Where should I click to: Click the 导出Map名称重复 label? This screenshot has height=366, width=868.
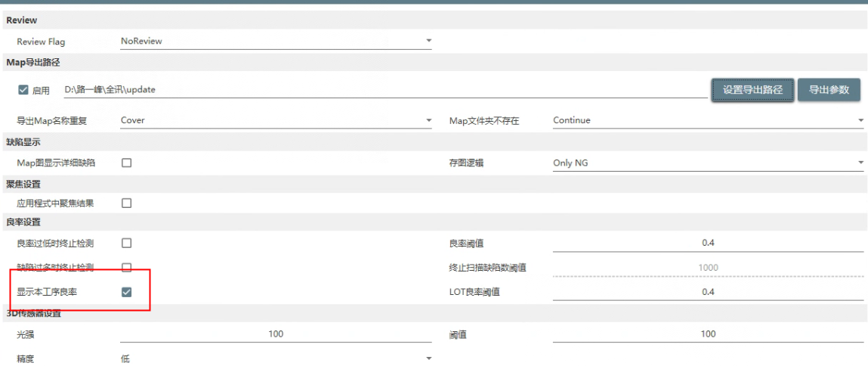(x=52, y=120)
